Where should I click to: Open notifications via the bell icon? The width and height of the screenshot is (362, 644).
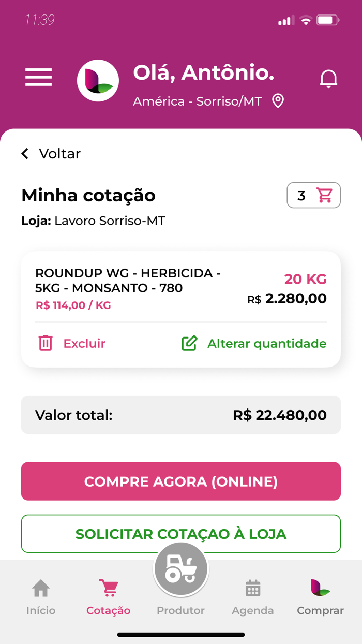[x=328, y=78]
